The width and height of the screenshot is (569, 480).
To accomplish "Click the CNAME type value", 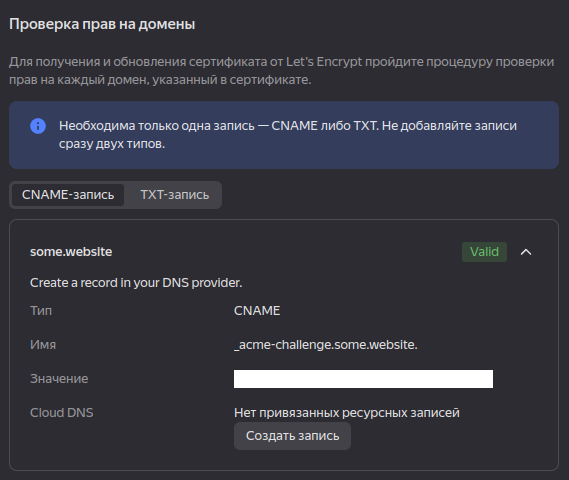I will pos(257,311).
